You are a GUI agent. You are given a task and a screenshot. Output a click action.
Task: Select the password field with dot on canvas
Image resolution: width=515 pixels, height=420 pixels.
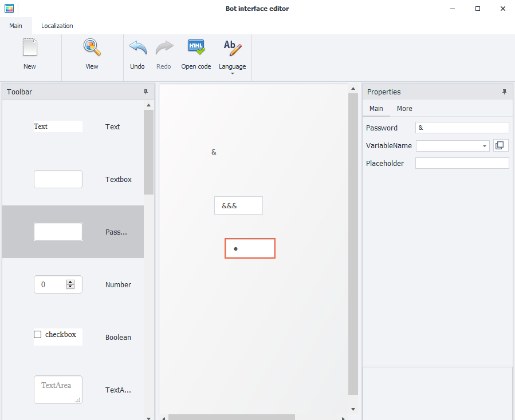(250, 248)
